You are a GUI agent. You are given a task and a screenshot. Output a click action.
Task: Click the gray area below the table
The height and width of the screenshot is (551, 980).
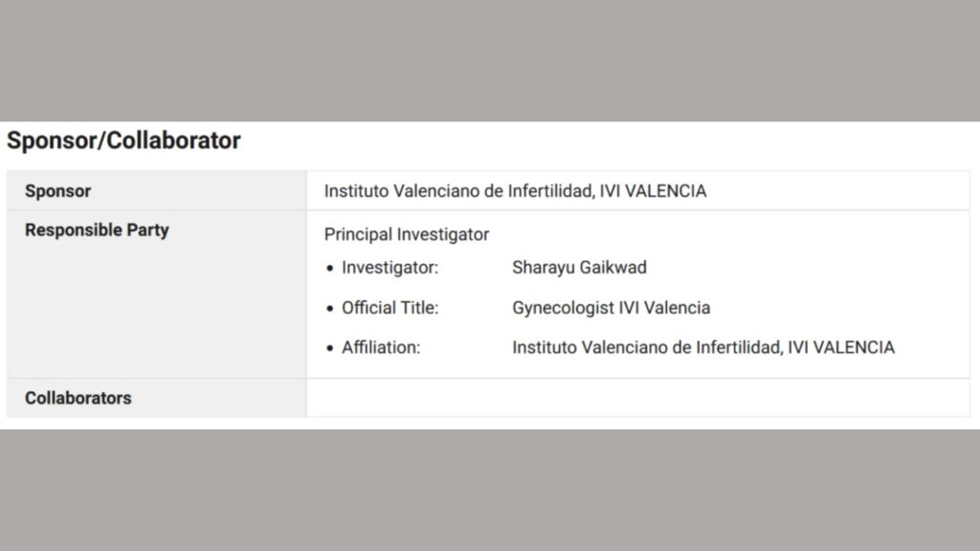coord(490,490)
